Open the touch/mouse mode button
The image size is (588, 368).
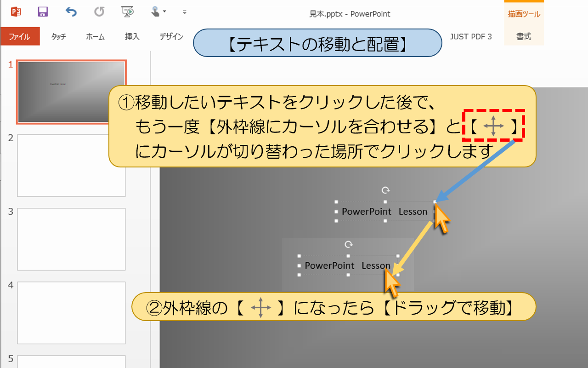point(158,11)
